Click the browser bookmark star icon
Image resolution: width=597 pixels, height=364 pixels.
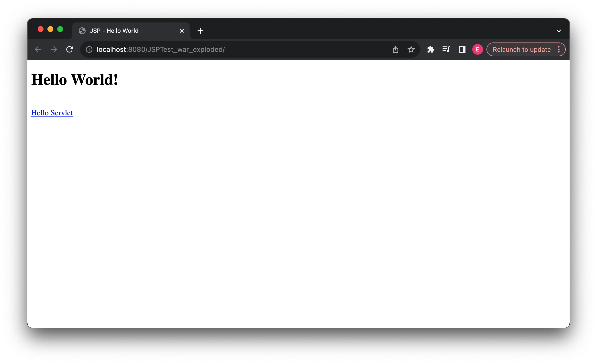[x=411, y=49]
